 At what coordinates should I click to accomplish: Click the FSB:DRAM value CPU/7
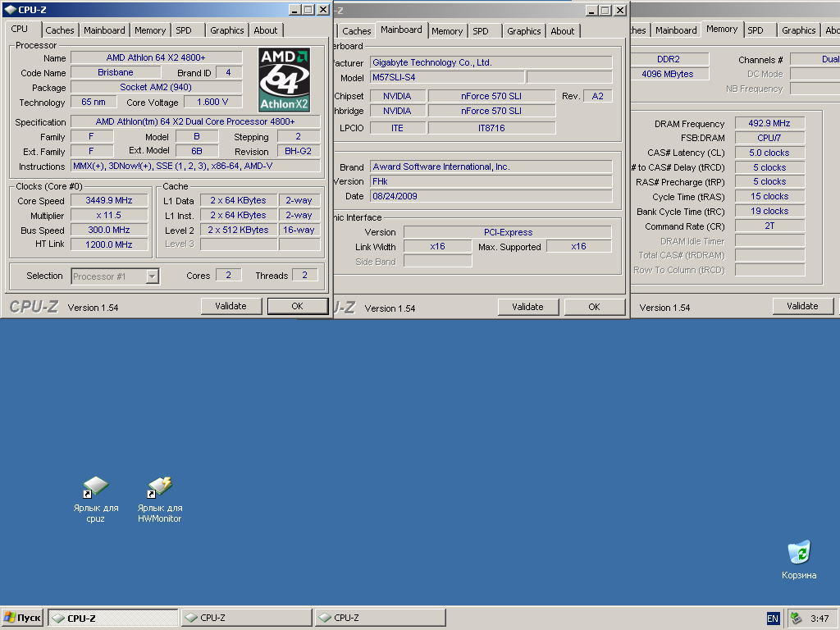click(x=769, y=138)
